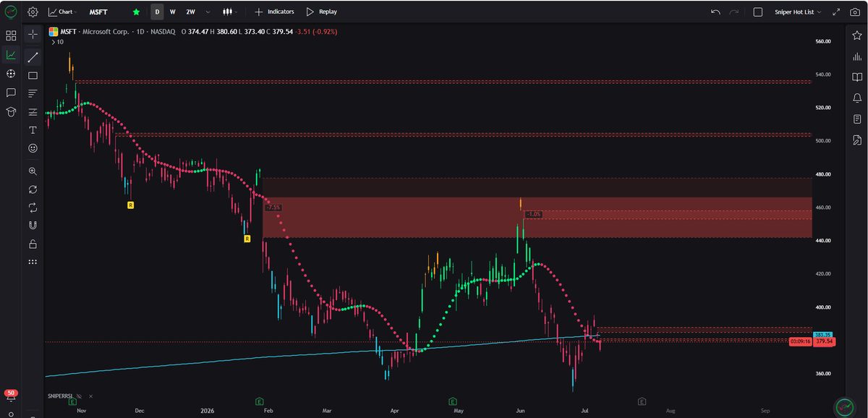The height and width of the screenshot is (418, 868).
Task: Switch to the W weekly timeframe
Action: click(x=172, y=12)
